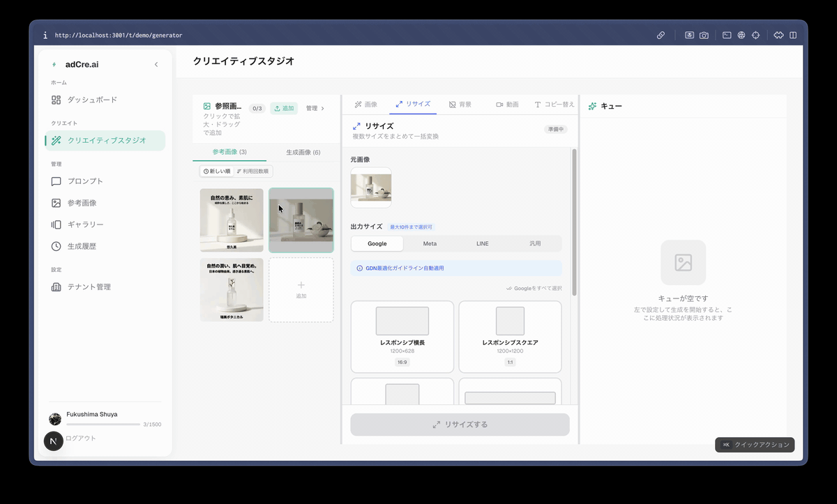Collapse the sidebar with the chevron arrow
837x504 pixels.
(156, 65)
